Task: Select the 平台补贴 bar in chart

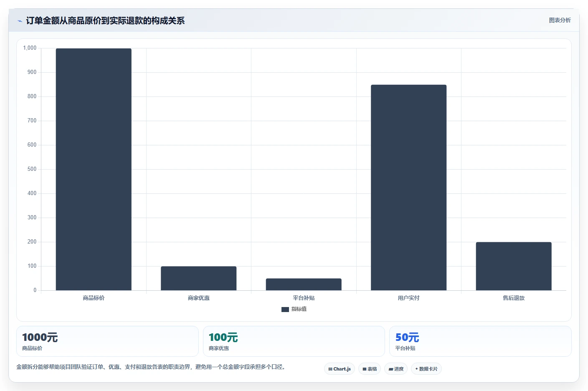Action: click(304, 284)
